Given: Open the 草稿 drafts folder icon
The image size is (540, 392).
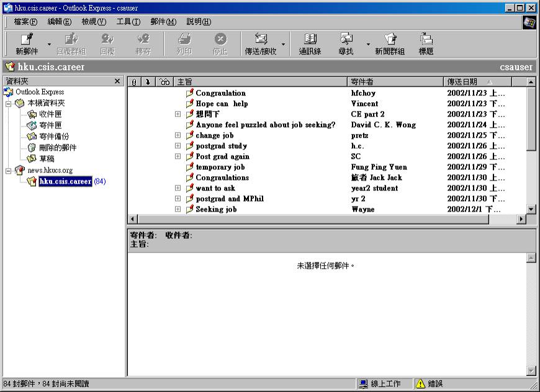Looking at the screenshot, I should (x=32, y=159).
